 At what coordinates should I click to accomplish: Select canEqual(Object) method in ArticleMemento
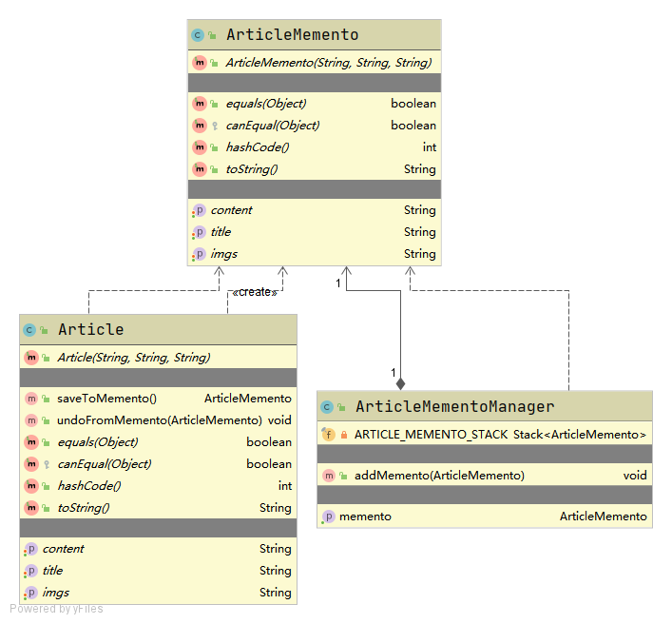272,126
